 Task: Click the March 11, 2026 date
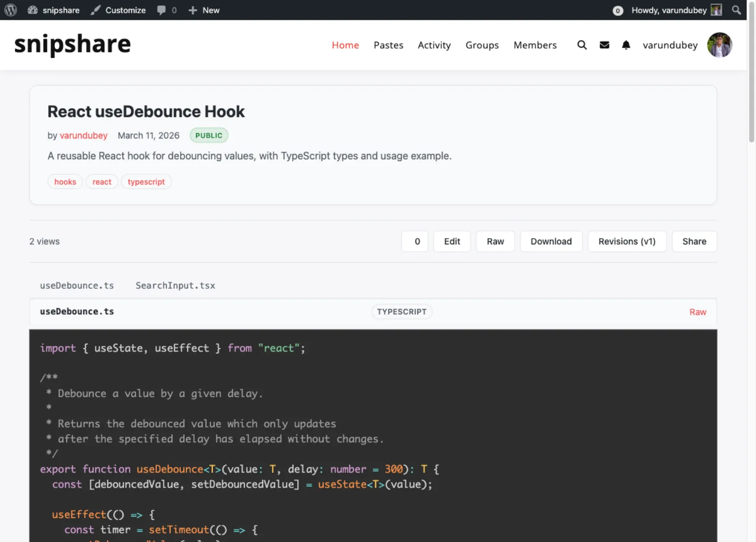(148, 136)
